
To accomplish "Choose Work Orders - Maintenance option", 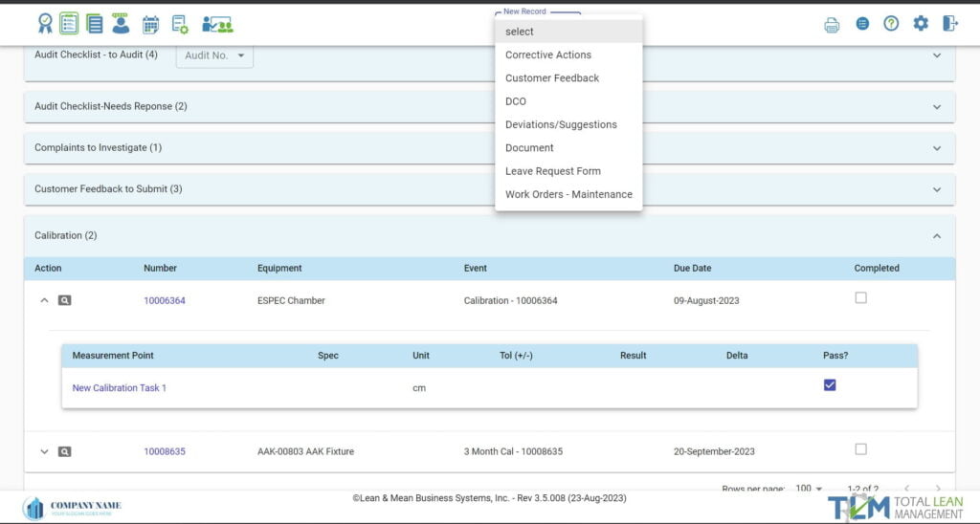I will click(568, 194).
